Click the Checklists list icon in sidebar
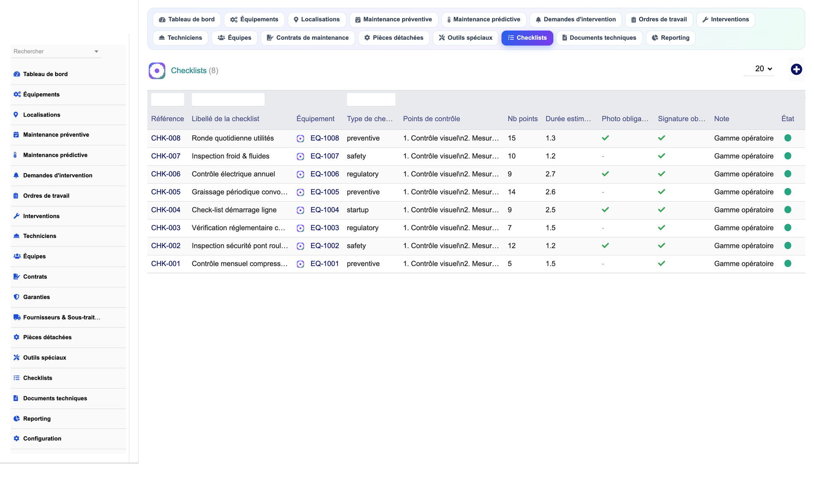 [16, 378]
